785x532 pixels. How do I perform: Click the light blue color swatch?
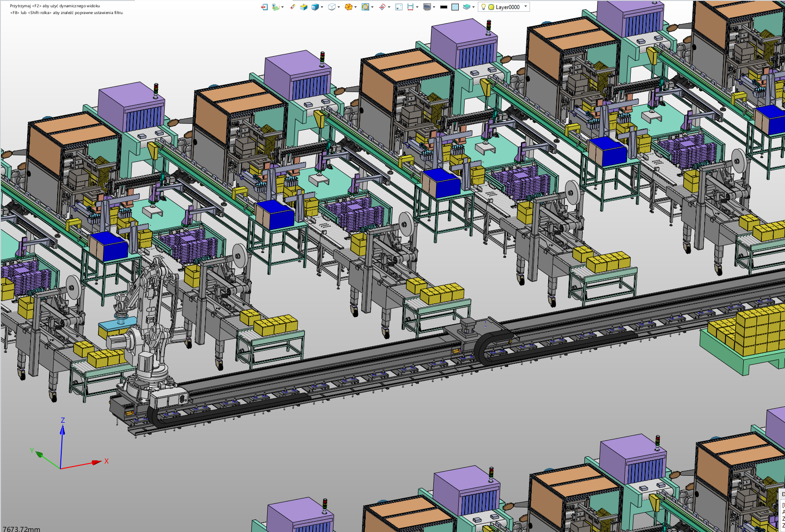[x=455, y=7]
